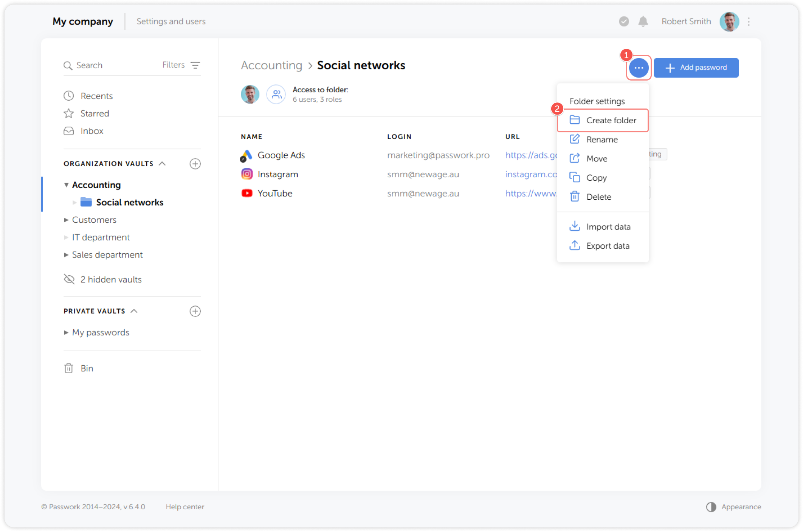Select Create folder from the menu
803x532 pixels.
pos(611,120)
